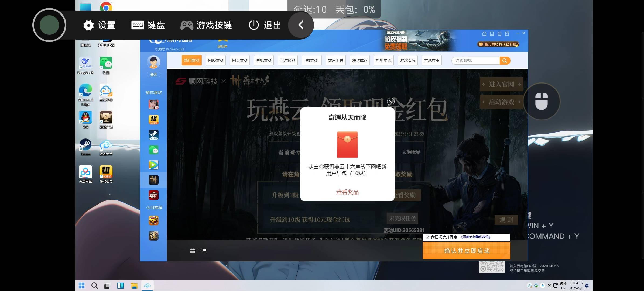Open the Microsoft Edge desktop shortcut
Image resolution: width=644 pixels, height=291 pixels.
pos(85,95)
